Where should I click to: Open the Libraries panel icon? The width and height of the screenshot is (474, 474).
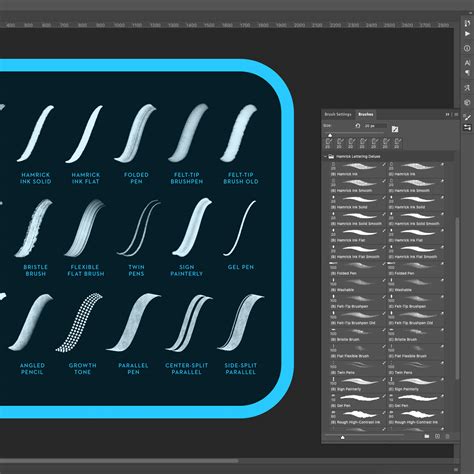tap(467, 102)
